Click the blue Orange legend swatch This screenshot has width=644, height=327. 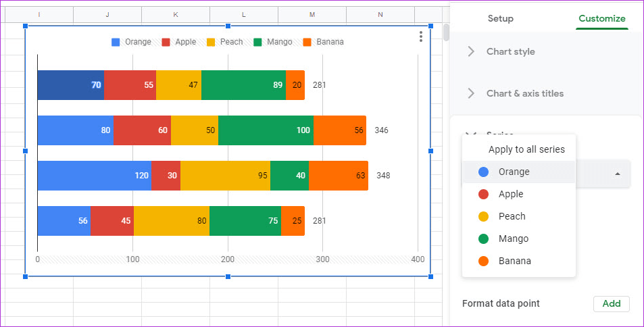point(116,42)
